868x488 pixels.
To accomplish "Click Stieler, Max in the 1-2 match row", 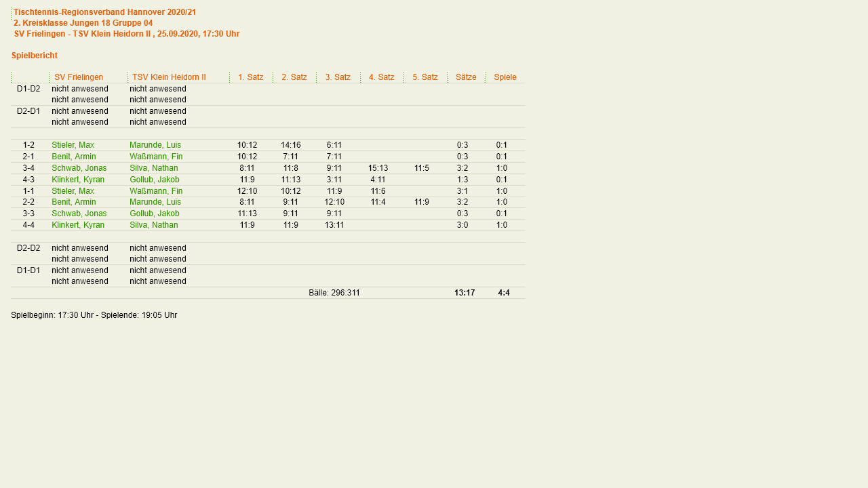I will pos(73,145).
